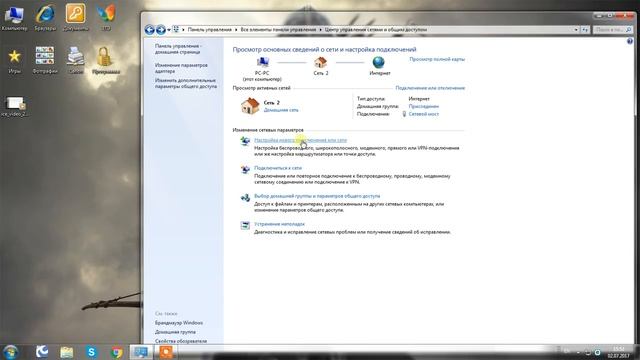Click the taskbar clock and date
This screenshot has height=360, width=640.
click(x=618, y=352)
